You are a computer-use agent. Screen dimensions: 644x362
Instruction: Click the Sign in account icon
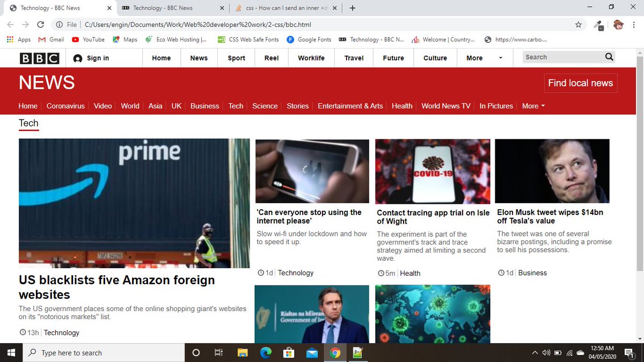78,58
